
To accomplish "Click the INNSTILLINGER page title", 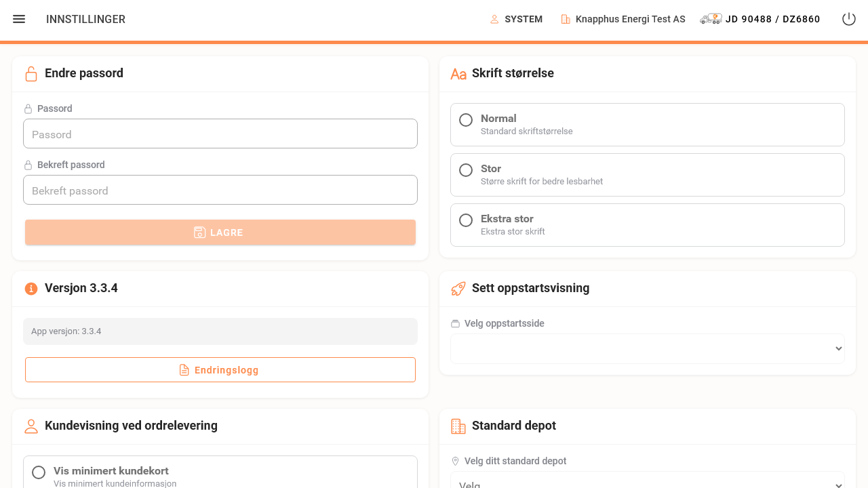I will point(85,20).
